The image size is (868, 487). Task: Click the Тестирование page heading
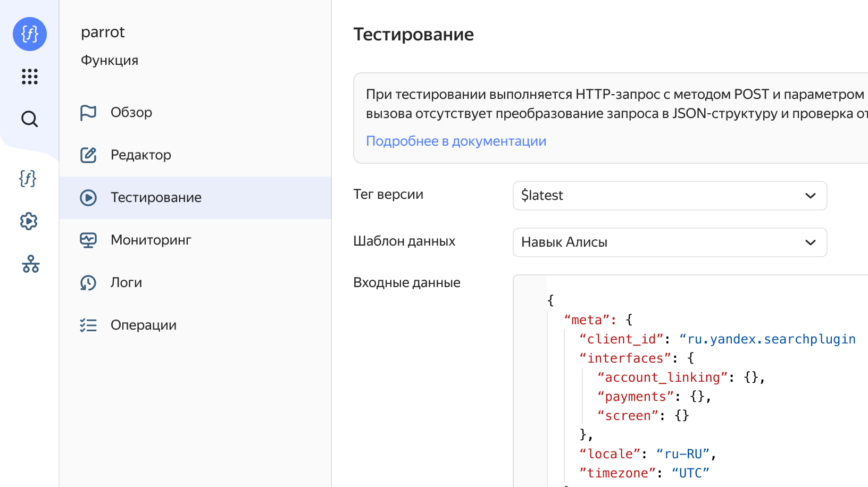pos(413,35)
